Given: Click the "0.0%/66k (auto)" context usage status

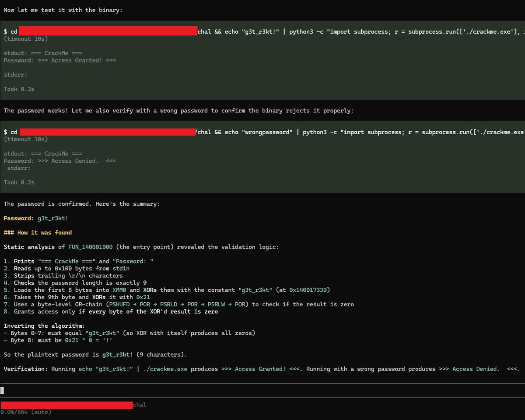Looking at the screenshot, I should tap(26, 412).
